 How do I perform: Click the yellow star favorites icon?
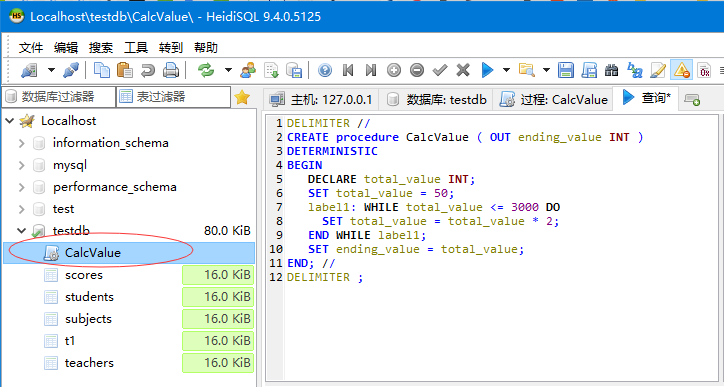[x=242, y=97]
